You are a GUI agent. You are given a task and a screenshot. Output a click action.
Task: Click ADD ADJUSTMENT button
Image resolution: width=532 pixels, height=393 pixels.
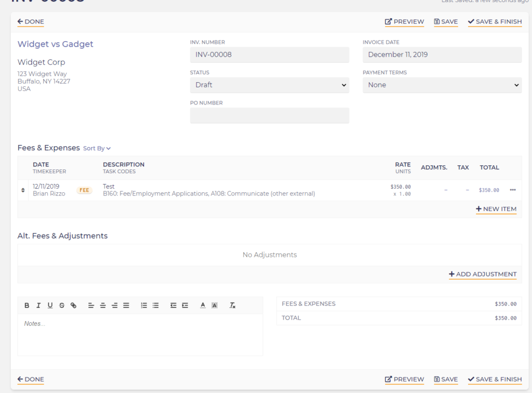click(483, 274)
